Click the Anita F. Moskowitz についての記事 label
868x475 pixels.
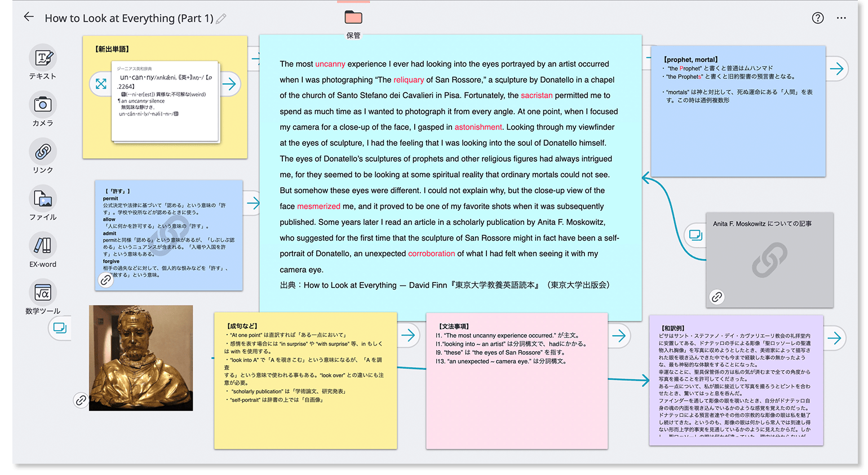762,224
